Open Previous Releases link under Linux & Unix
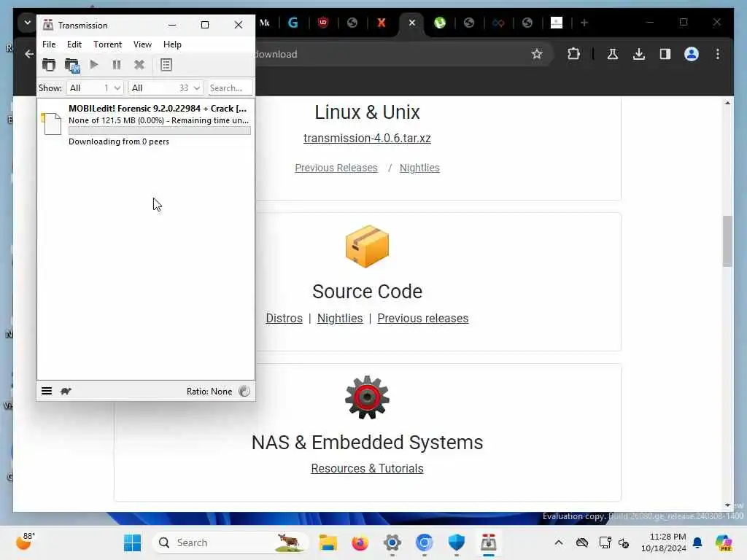Image resolution: width=747 pixels, height=560 pixels. click(x=336, y=168)
